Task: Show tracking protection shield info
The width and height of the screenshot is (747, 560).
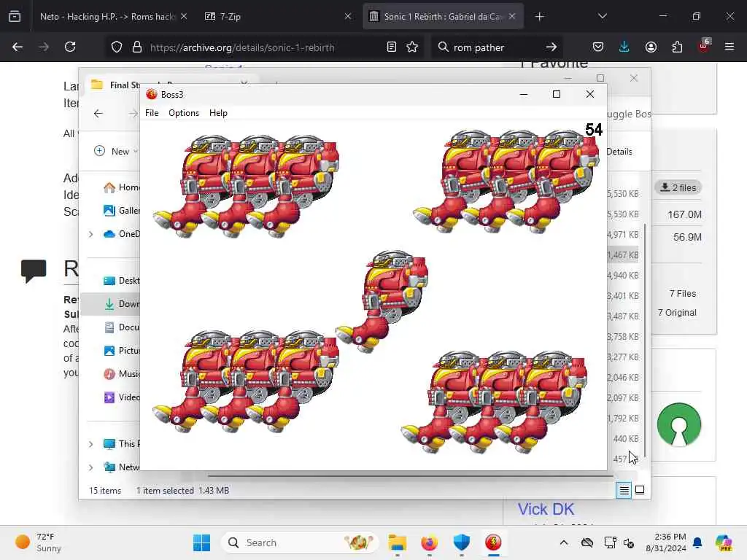Action: (117, 47)
